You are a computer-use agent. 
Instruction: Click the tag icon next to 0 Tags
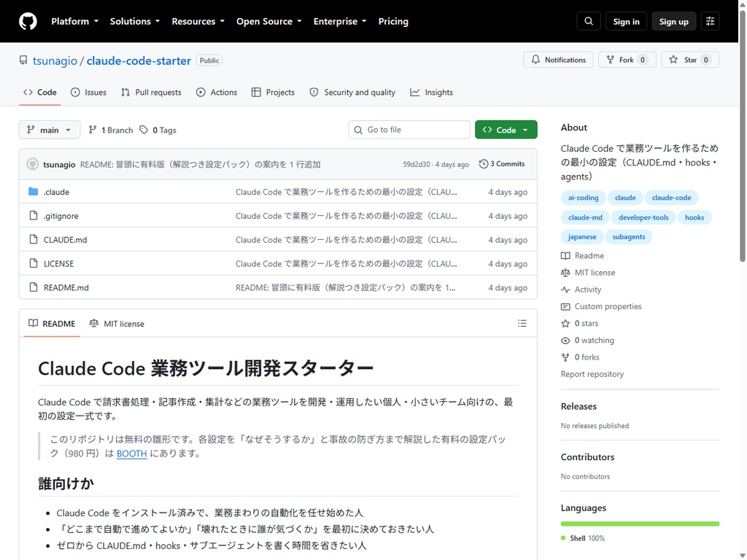pos(144,130)
